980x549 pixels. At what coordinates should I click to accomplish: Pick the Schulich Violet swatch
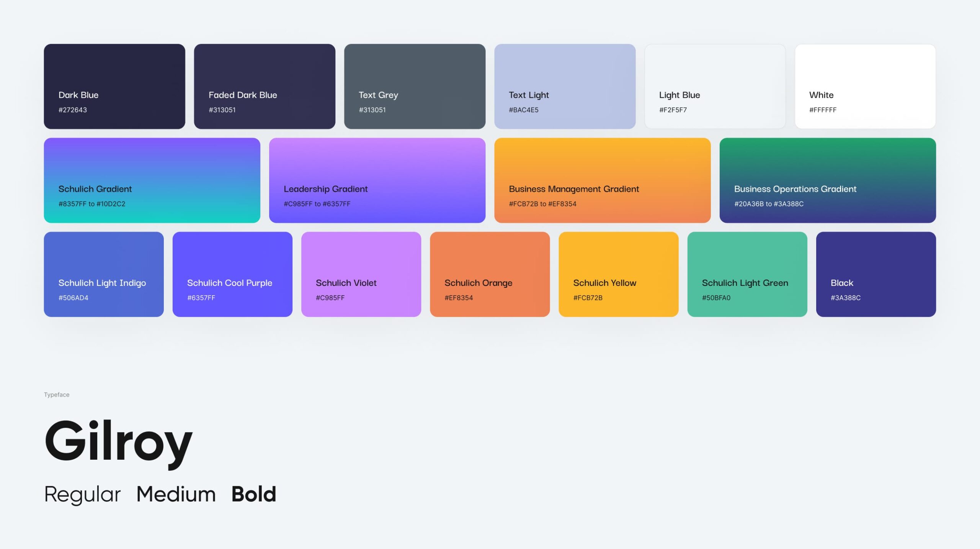(x=361, y=274)
